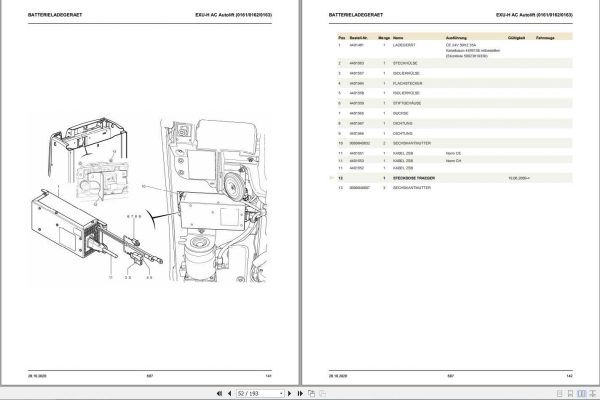Click the Fahrzeuge column header
This screenshot has height=400, width=600.
[x=545, y=38]
